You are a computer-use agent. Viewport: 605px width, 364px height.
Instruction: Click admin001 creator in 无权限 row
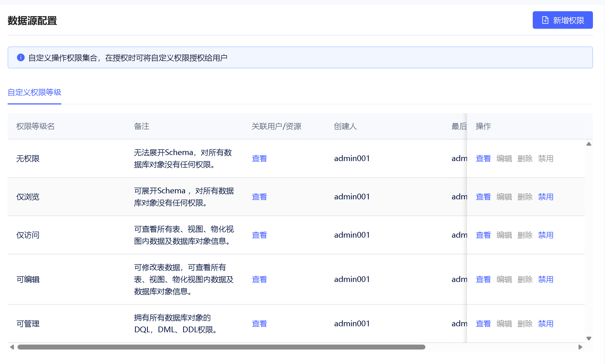352,159
